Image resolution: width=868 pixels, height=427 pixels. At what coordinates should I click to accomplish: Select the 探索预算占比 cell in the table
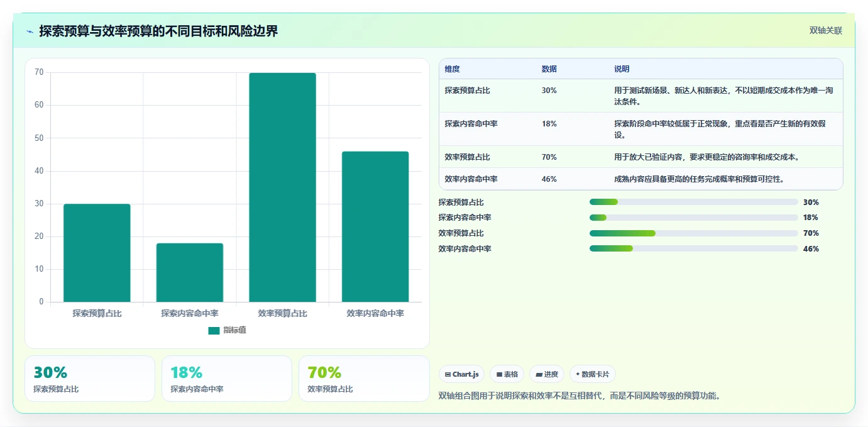click(467, 91)
